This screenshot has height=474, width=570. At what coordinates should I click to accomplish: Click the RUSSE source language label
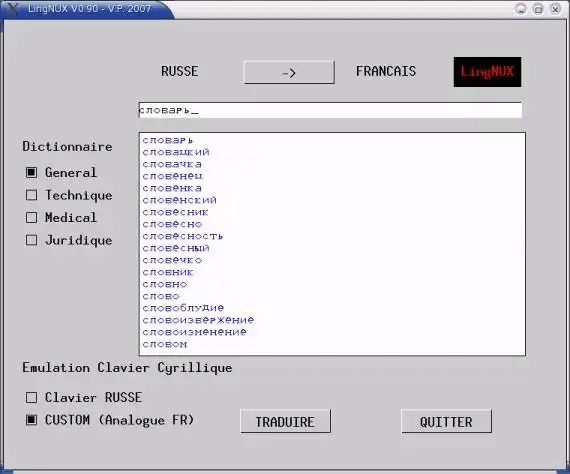point(180,71)
